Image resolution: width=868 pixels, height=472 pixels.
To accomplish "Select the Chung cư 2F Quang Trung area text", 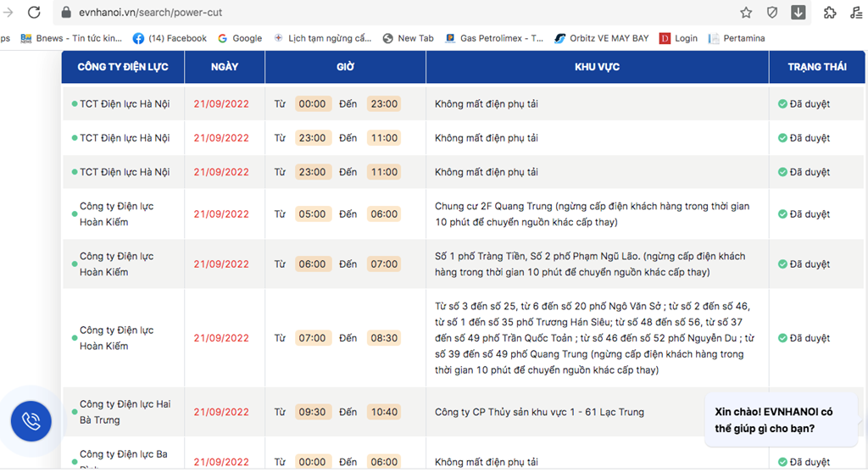I will (x=592, y=214).
